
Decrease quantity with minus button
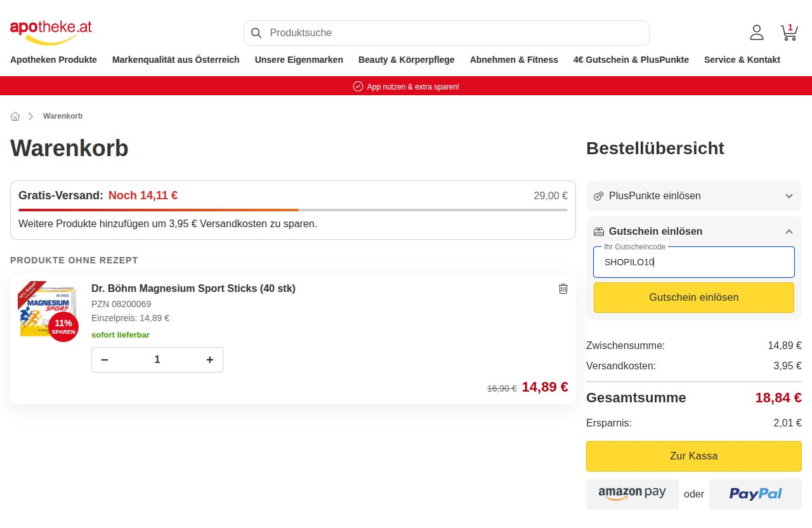point(105,360)
